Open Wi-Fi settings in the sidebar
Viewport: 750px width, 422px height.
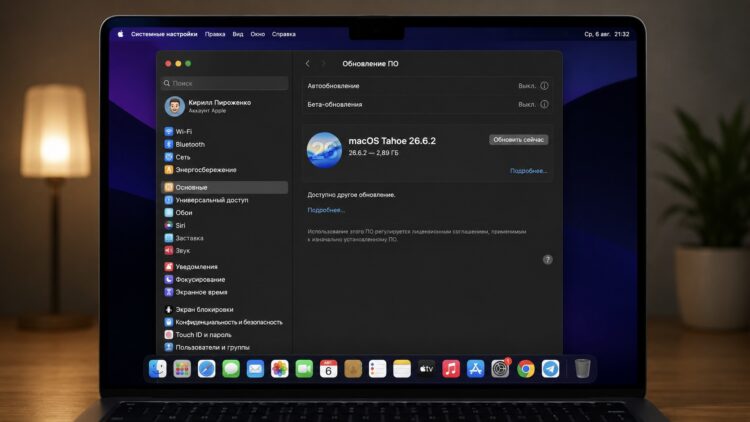[x=225, y=132]
